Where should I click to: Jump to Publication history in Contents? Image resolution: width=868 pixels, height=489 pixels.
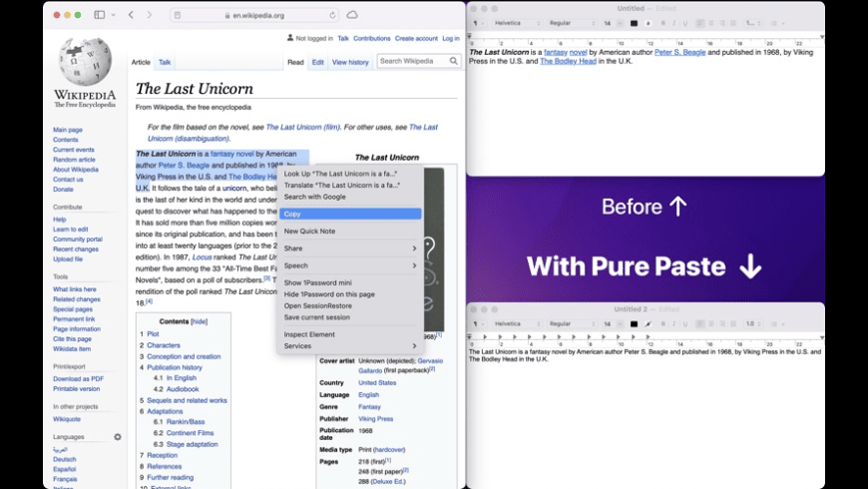[175, 367]
